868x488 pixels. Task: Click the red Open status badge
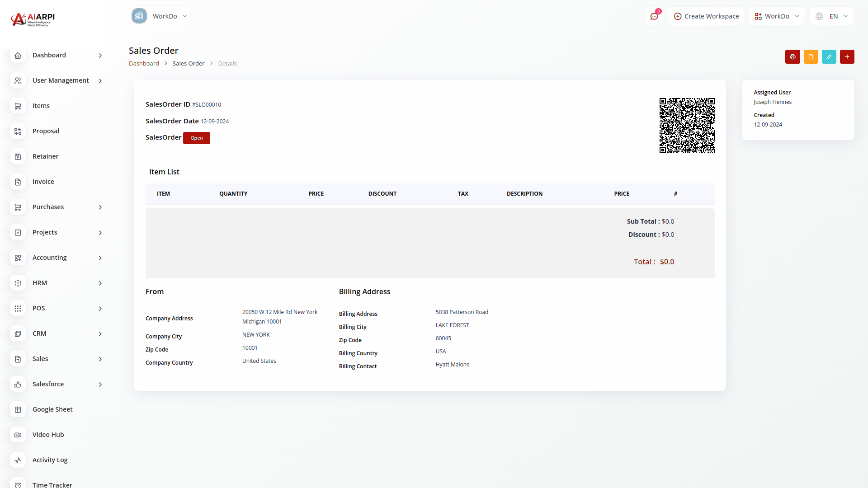point(197,138)
